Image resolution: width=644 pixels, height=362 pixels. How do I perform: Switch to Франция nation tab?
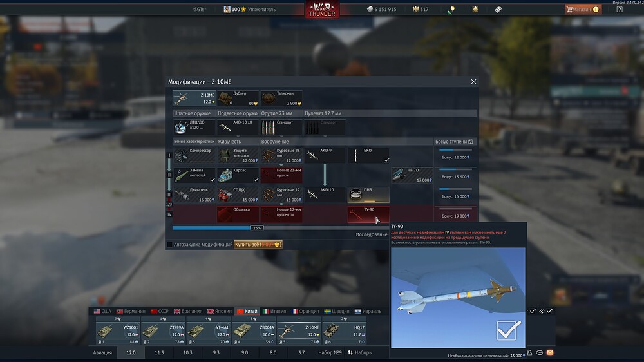point(305,311)
